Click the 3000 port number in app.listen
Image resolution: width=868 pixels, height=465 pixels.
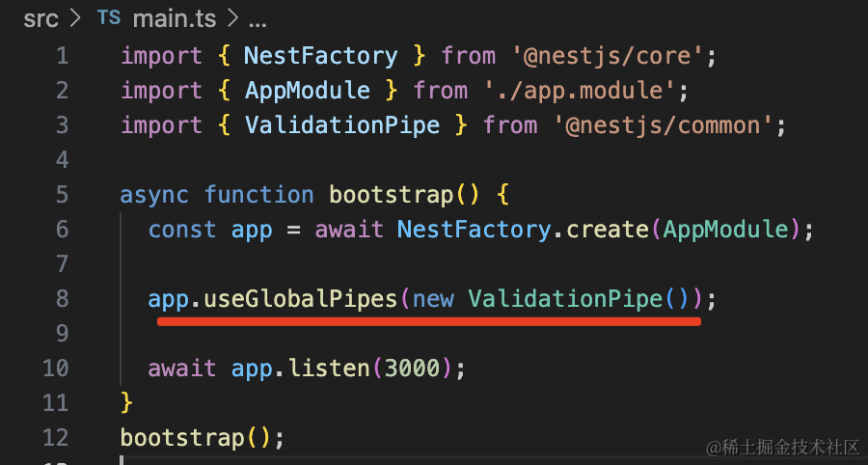click(x=412, y=369)
